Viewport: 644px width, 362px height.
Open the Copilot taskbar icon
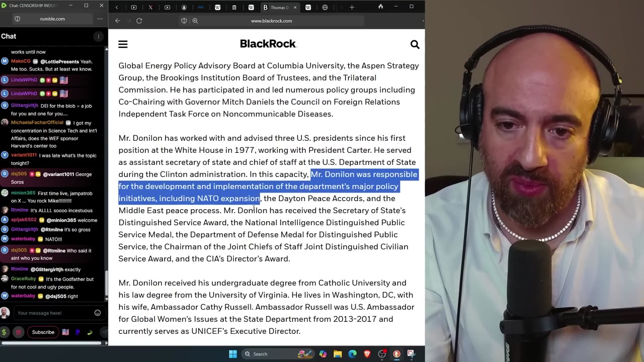pyautogui.click(x=323, y=354)
